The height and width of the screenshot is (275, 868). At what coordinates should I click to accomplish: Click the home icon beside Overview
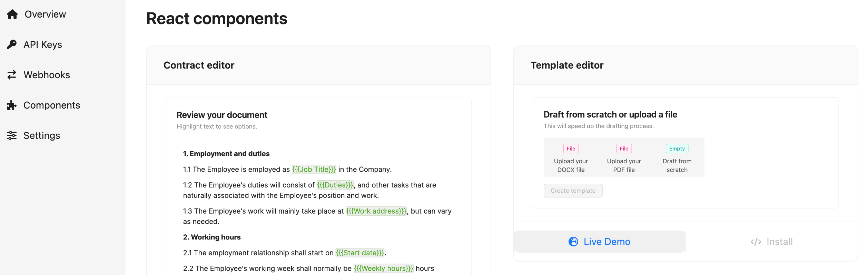(x=12, y=14)
